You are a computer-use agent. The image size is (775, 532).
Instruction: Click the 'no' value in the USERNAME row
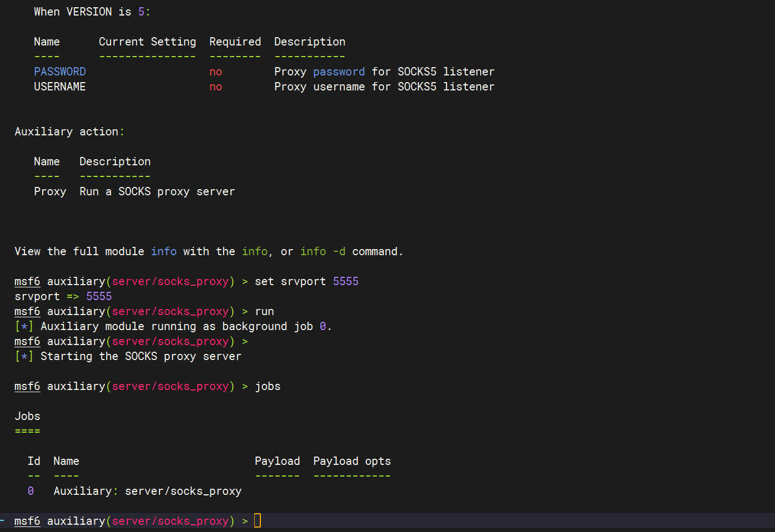[216, 87]
